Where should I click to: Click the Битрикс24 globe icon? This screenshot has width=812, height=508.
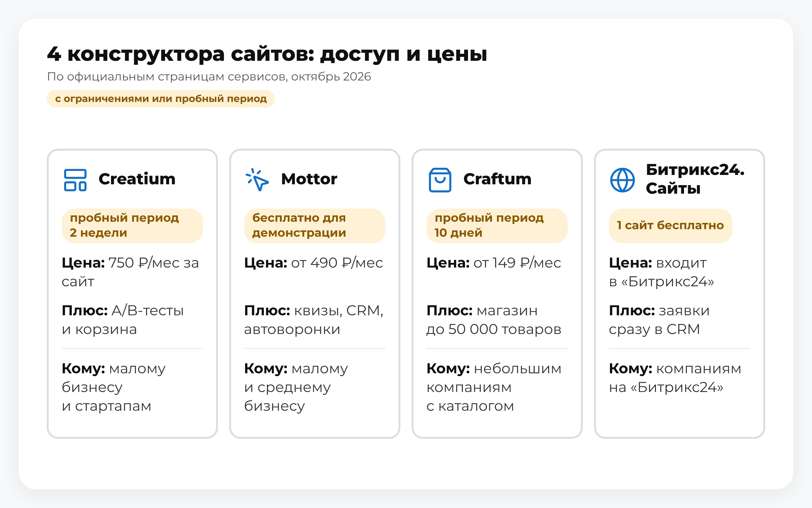(622, 180)
